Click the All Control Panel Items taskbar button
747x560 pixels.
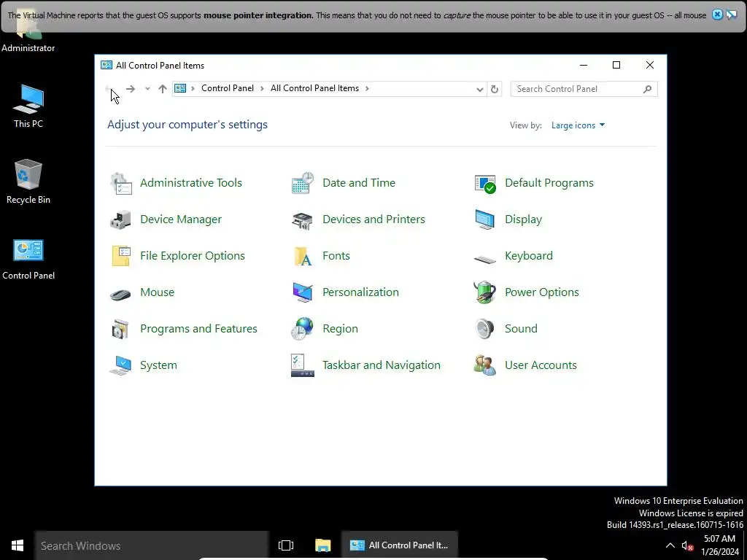coord(399,545)
